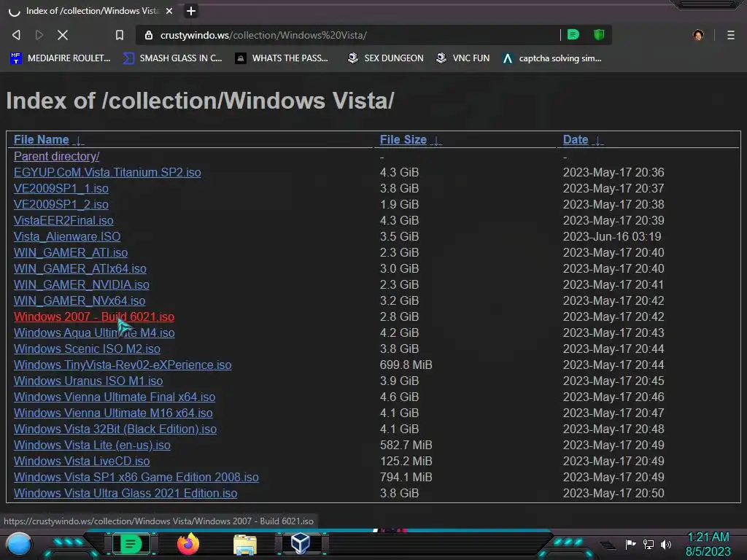Image resolution: width=747 pixels, height=560 pixels.
Task: Open the green browser icon on the taskbar
Action: (131, 544)
